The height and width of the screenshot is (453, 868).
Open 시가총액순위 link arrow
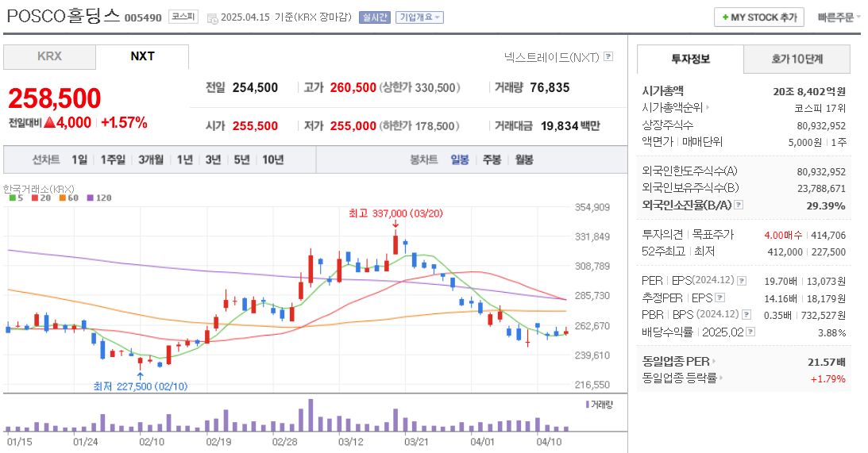(x=708, y=108)
